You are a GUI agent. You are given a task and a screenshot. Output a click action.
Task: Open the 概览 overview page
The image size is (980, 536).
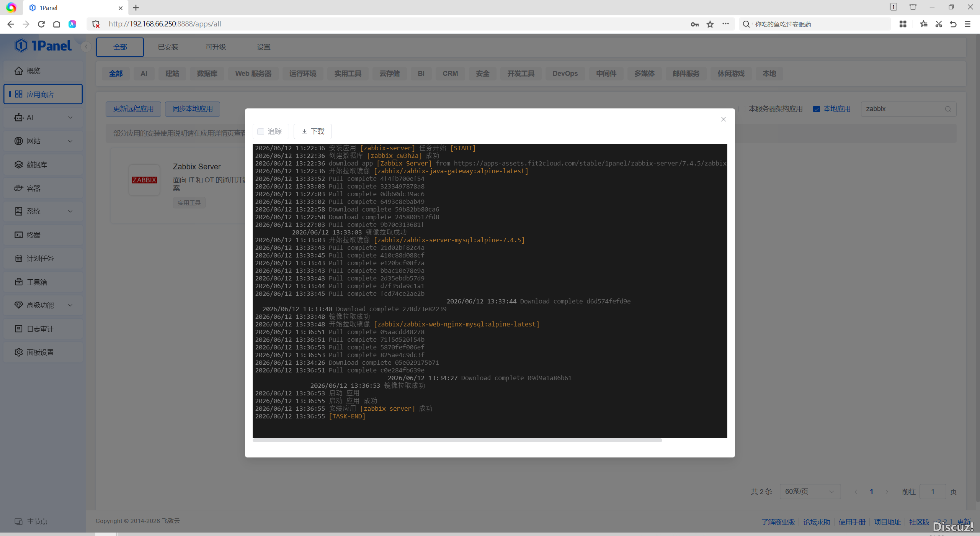[43, 71]
